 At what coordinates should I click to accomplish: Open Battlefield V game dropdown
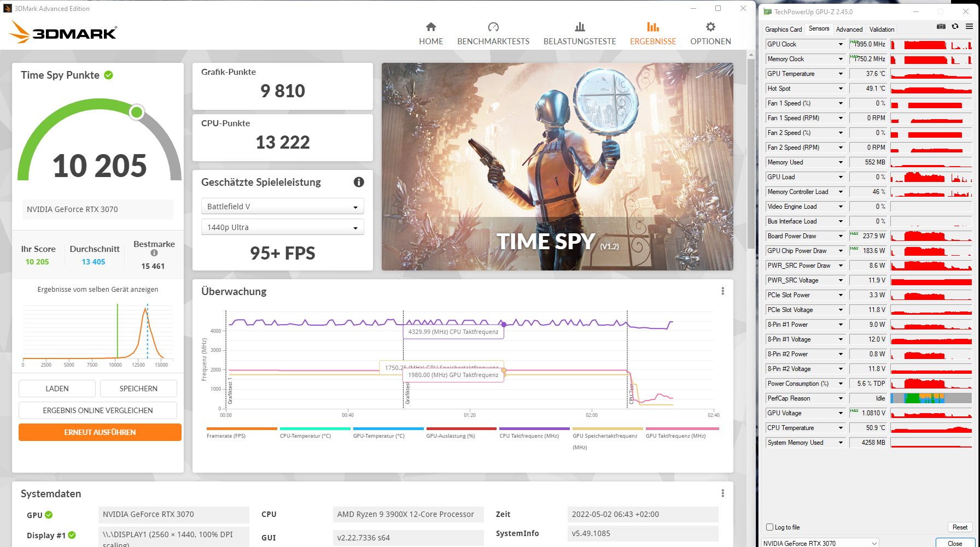tap(282, 206)
